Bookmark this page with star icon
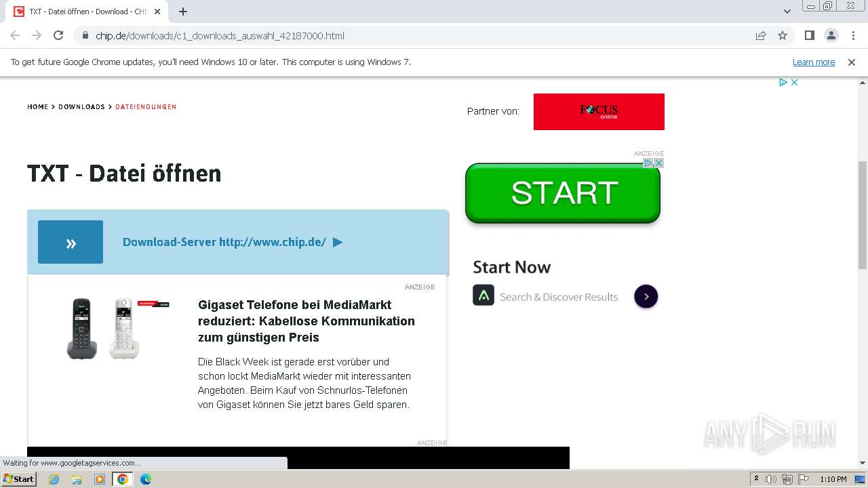 click(x=783, y=35)
